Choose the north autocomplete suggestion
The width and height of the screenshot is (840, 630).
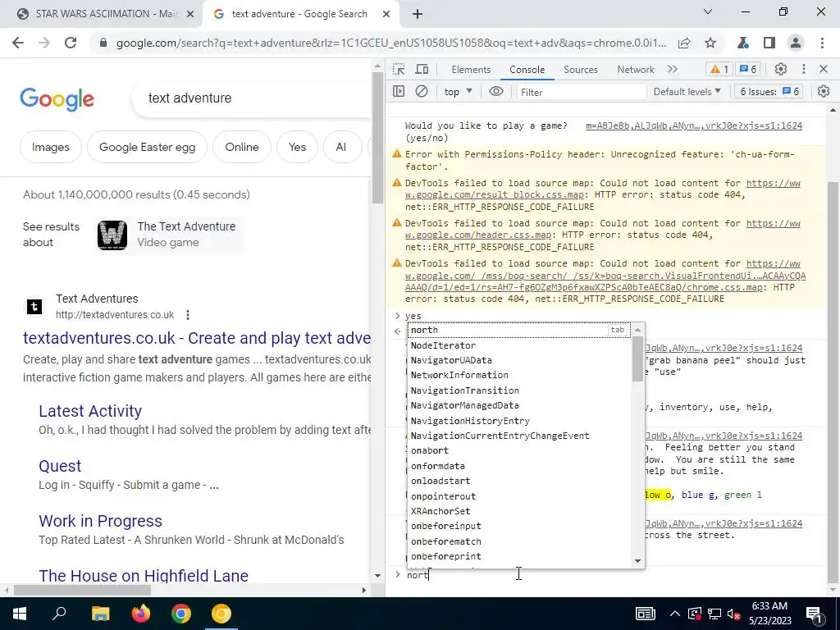click(518, 330)
